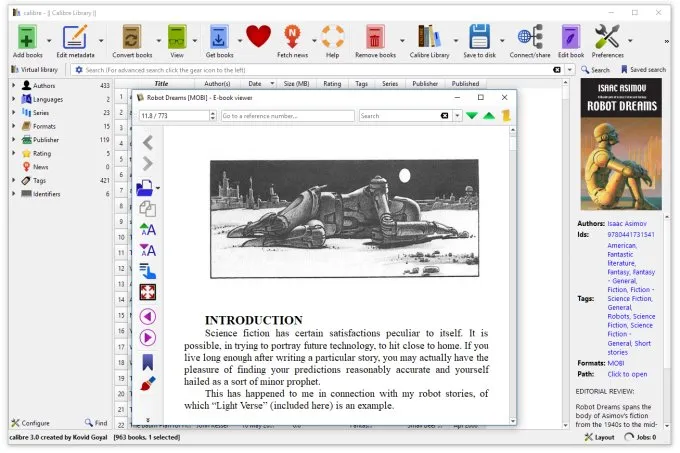Go back in the e-book viewer

(148, 143)
